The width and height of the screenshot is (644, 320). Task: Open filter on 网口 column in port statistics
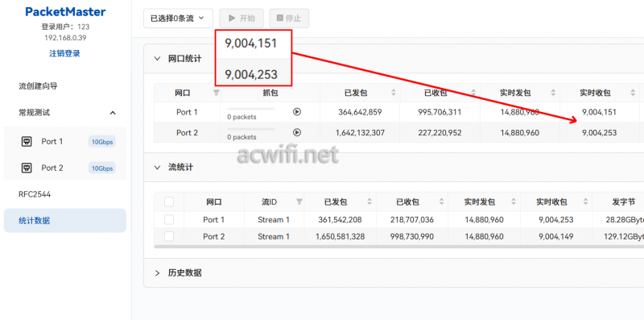pos(217,93)
